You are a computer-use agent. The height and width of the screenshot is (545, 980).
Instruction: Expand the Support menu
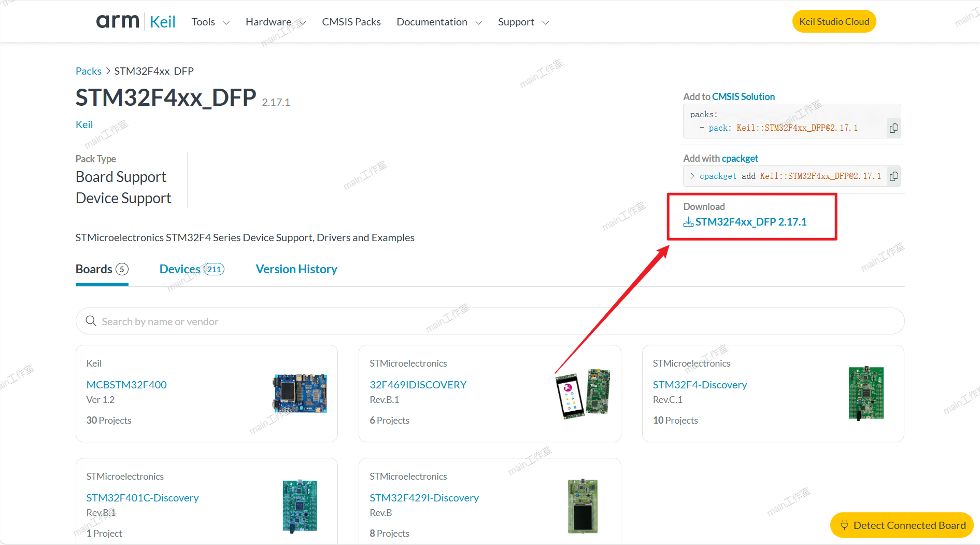click(x=523, y=22)
